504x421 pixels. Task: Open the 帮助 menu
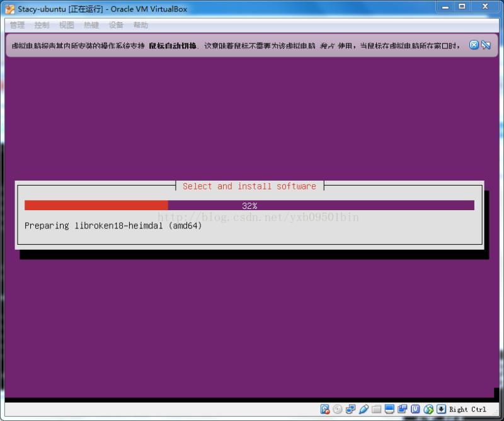click(x=140, y=25)
